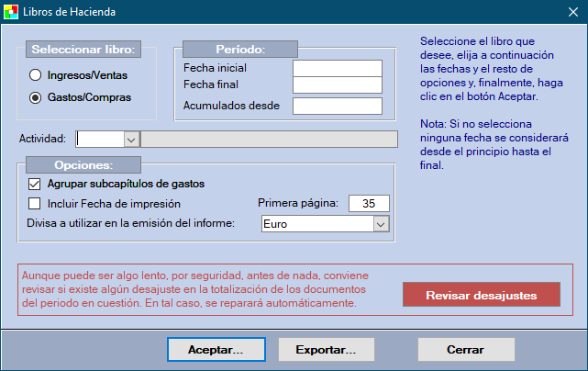The height and width of the screenshot is (371, 588).
Task: Click the Opciones section header label
Action: point(83,164)
